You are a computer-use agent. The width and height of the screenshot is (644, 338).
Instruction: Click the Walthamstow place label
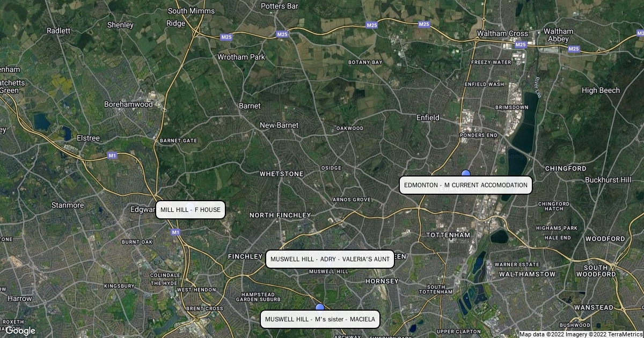527,274
